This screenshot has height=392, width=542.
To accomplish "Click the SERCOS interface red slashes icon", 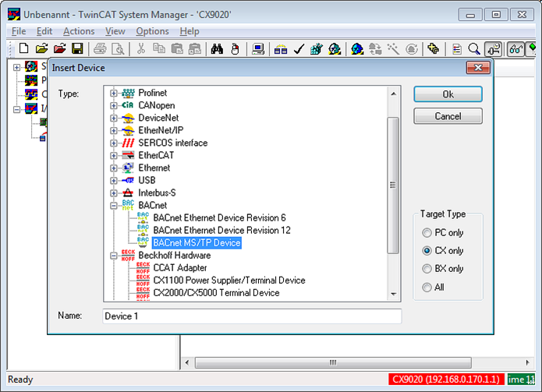I will click(x=128, y=143).
